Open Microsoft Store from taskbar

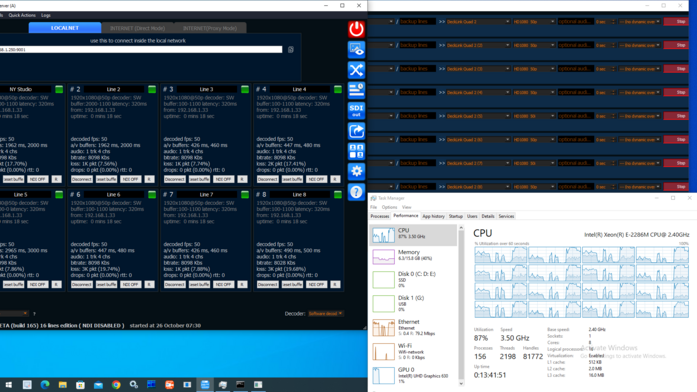pyautogui.click(x=80, y=384)
